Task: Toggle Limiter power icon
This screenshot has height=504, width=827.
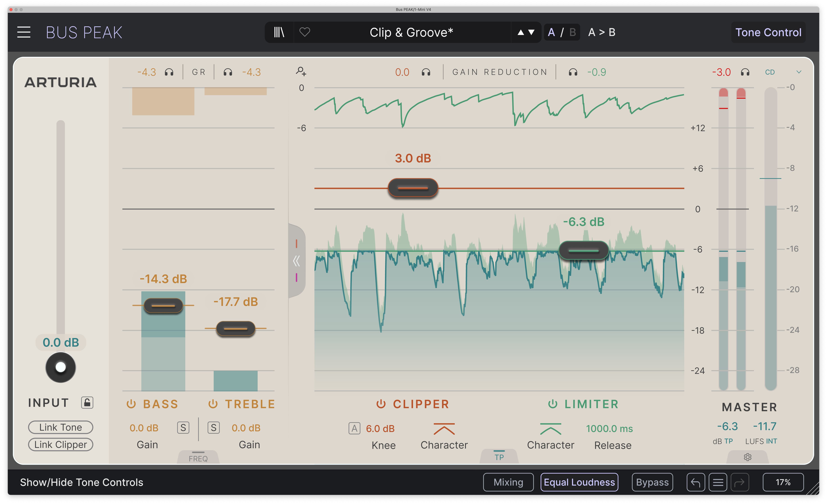Action: tap(552, 404)
